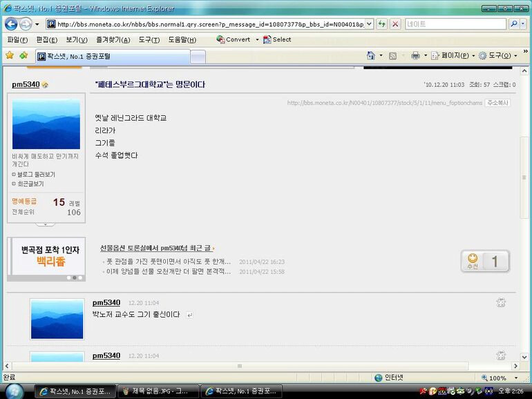Open the 도움말(H) menu
Screen dimensions: 532x399
(x=182, y=39)
